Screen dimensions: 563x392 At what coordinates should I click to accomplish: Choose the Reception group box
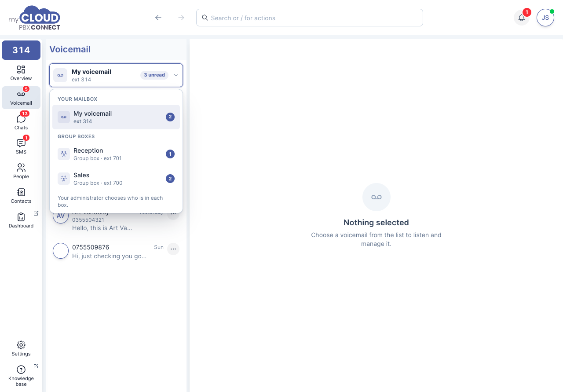pos(116,154)
